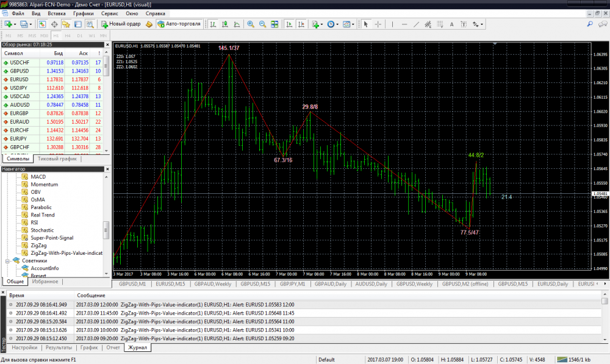The width and height of the screenshot is (610, 364).
Task: Collapse the Советники tree node
Action: pyautogui.click(x=9, y=260)
